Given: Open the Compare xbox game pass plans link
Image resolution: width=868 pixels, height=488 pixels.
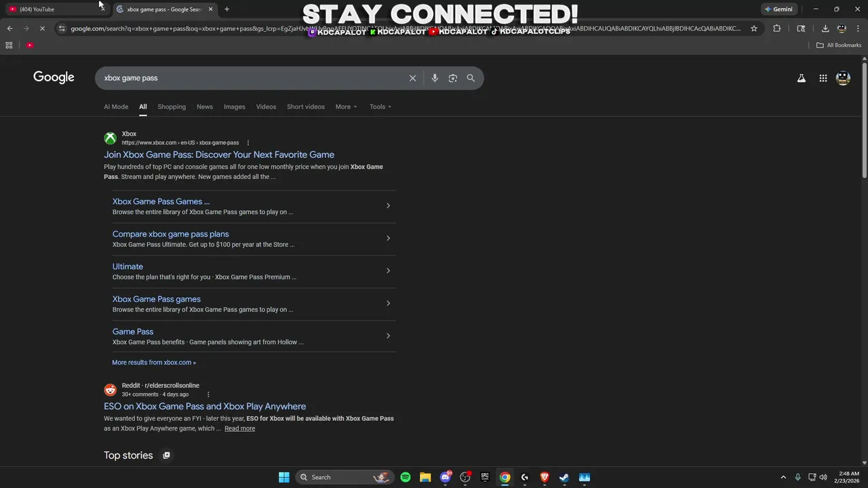Looking at the screenshot, I should [x=171, y=234].
